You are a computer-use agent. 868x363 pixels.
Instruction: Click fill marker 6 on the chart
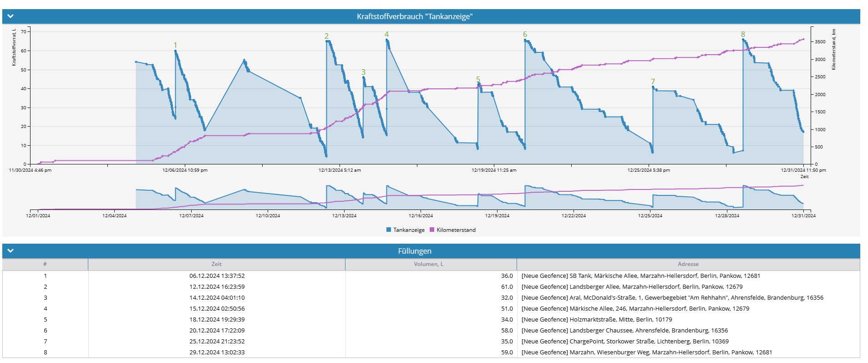tap(525, 35)
